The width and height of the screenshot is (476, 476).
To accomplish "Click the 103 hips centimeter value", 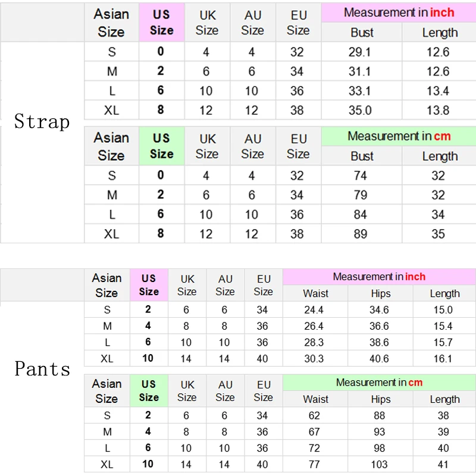I will [x=379, y=464].
